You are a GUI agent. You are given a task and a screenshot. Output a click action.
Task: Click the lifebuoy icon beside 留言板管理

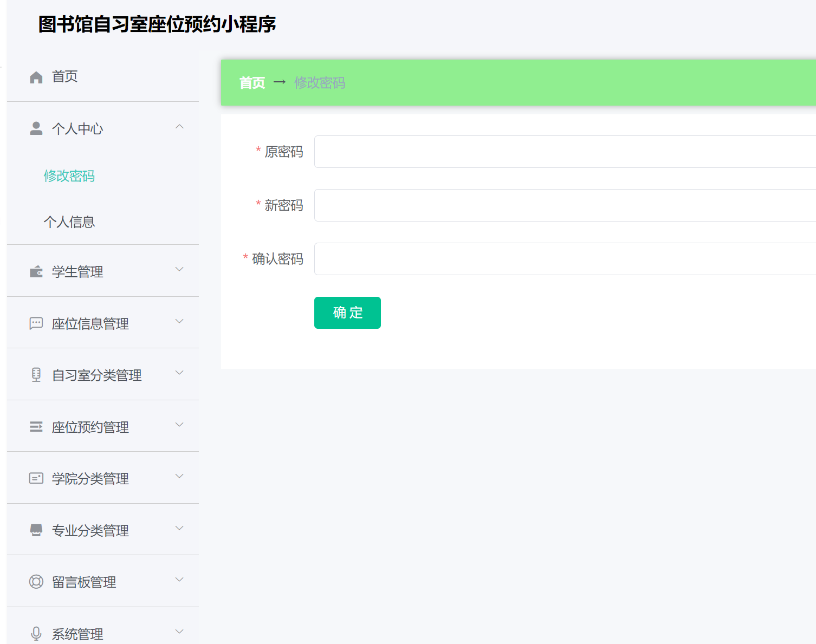click(36, 582)
